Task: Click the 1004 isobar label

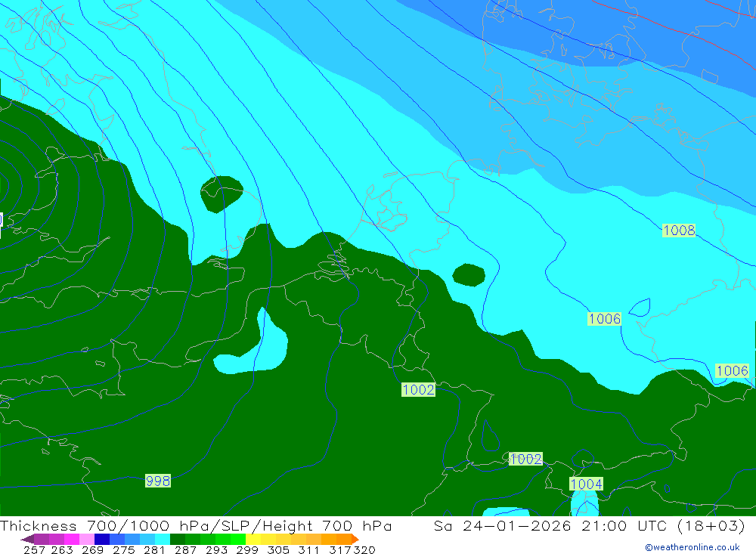Action: click(587, 484)
